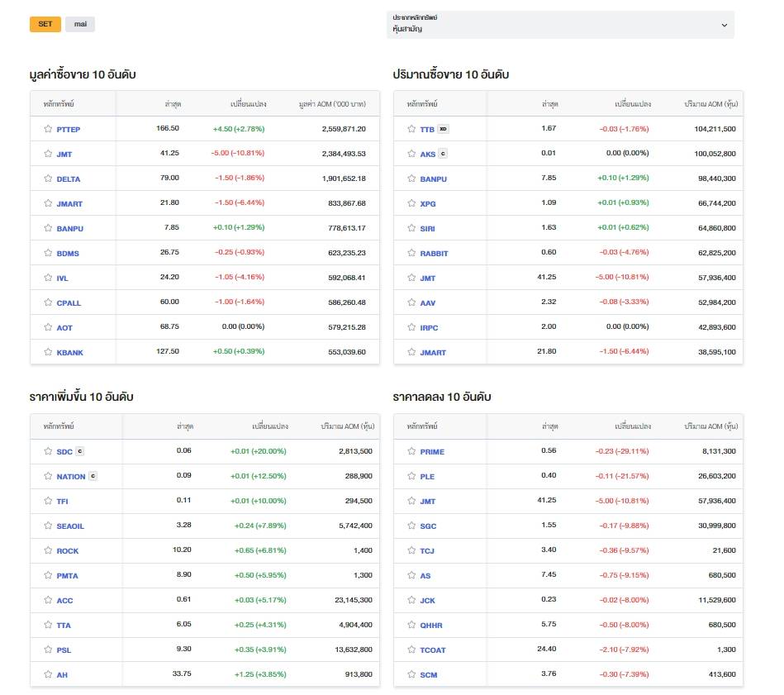Image resolution: width=784 pixels, height=695 pixels.
Task: Star the IRPC row
Action: tap(411, 327)
